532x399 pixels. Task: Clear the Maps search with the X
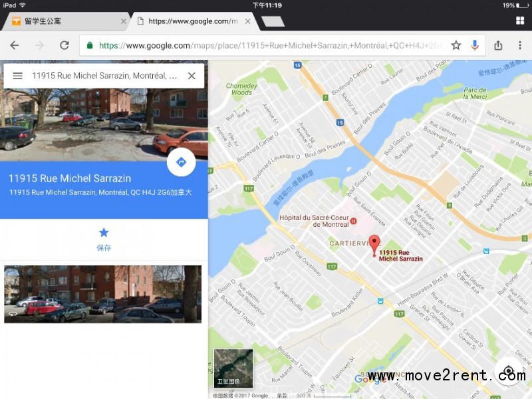[192, 76]
